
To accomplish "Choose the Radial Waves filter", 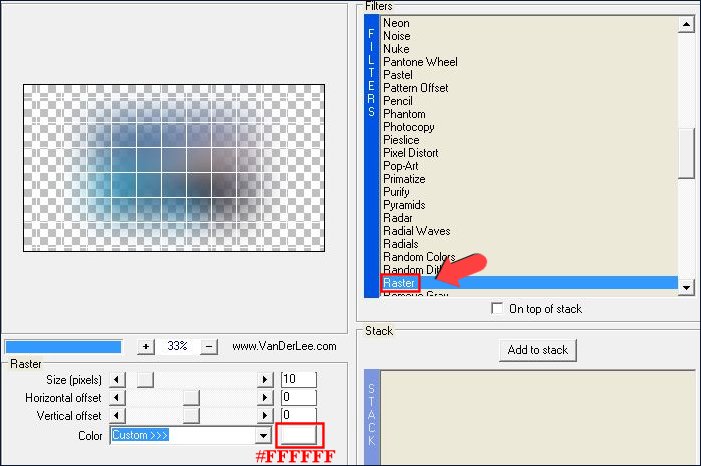I will (416, 231).
